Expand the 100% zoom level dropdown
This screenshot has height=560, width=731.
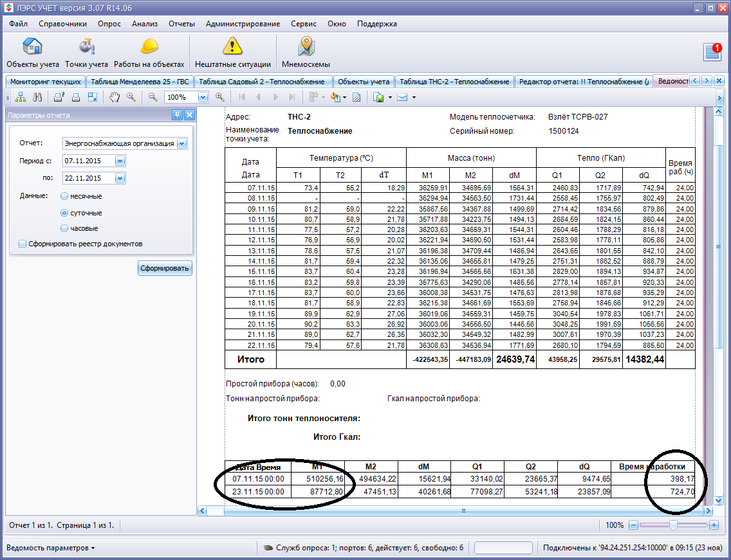(x=203, y=97)
